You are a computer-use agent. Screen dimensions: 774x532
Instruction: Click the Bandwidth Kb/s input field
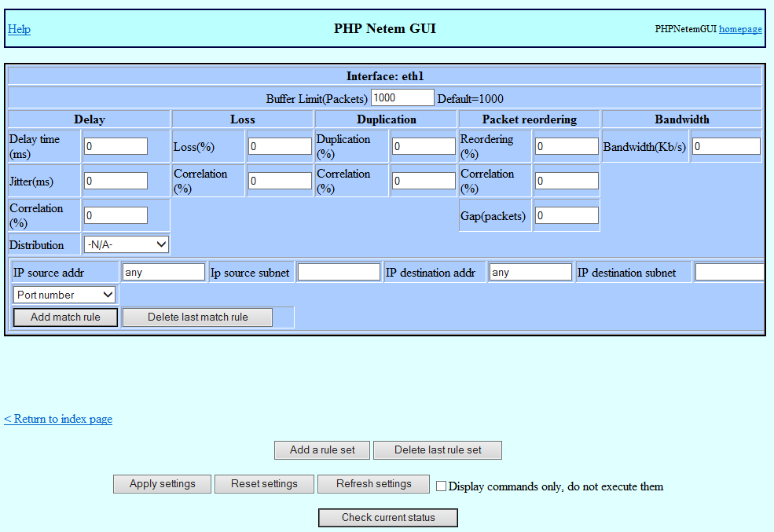click(x=724, y=145)
